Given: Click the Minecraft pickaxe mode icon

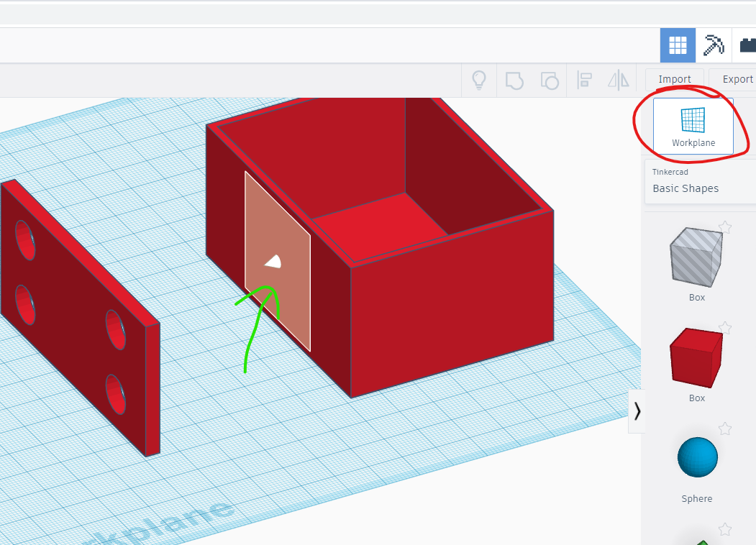Looking at the screenshot, I should (x=713, y=45).
